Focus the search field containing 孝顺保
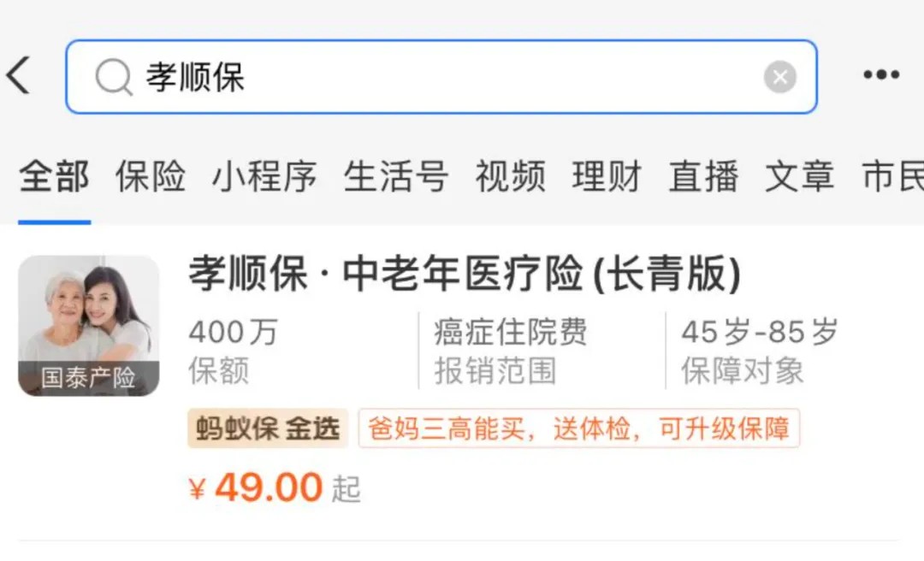This screenshot has height=561, width=924. (x=441, y=77)
